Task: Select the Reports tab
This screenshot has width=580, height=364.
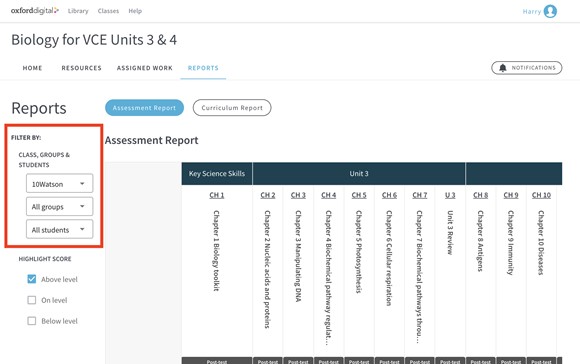Action: (x=203, y=68)
